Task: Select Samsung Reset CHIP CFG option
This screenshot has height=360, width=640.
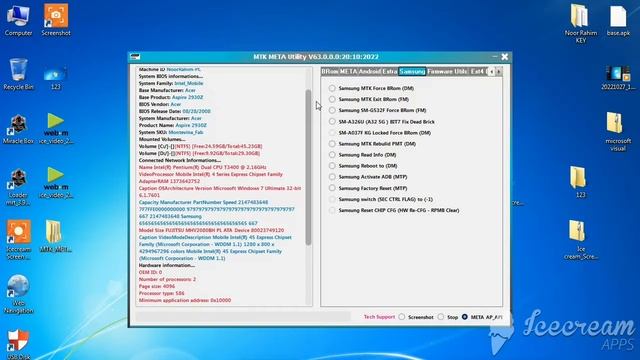Action: [332, 210]
